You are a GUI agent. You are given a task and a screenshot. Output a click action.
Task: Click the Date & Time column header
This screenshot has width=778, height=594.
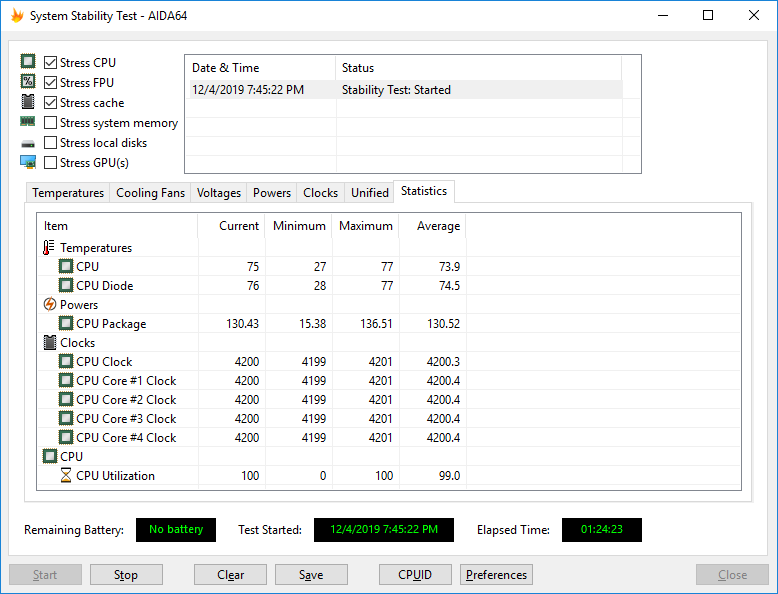tap(260, 67)
